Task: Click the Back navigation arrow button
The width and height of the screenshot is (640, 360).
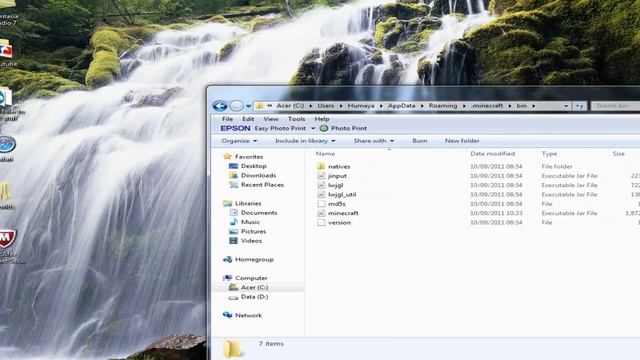Action: pyautogui.click(x=220, y=106)
